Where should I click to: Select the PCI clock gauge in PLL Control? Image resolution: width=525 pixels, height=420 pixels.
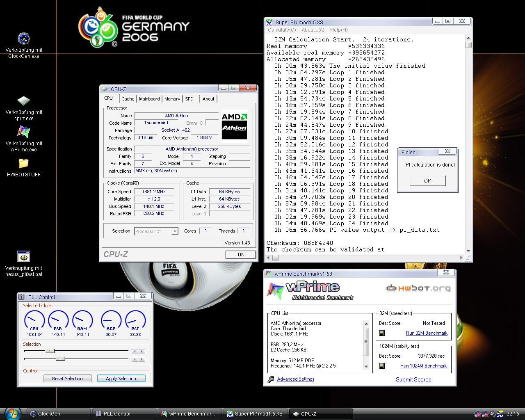click(x=135, y=321)
